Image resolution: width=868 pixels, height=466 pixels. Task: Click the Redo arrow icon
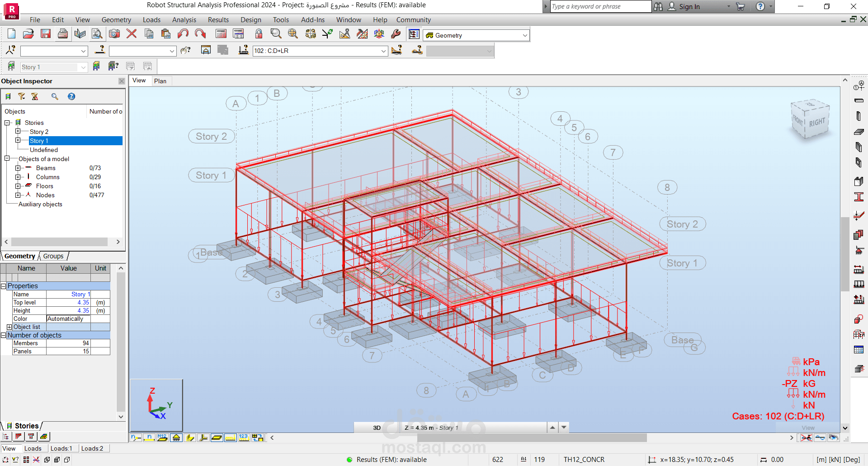(200, 34)
